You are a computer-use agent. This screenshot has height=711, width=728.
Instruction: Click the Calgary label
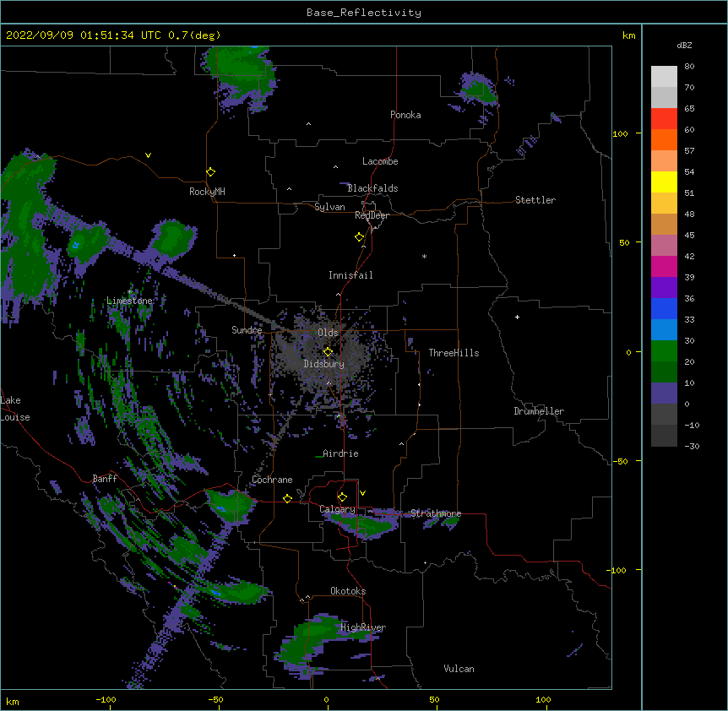[337, 509]
